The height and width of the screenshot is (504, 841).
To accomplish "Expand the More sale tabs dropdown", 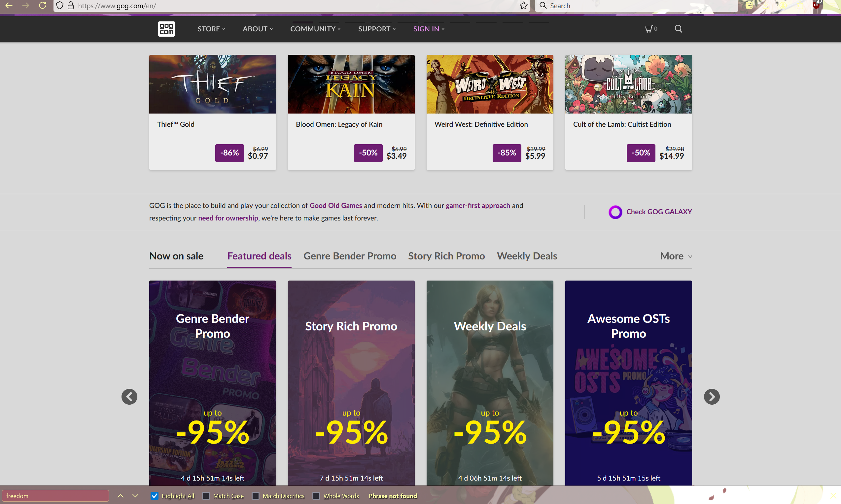I will (676, 256).
